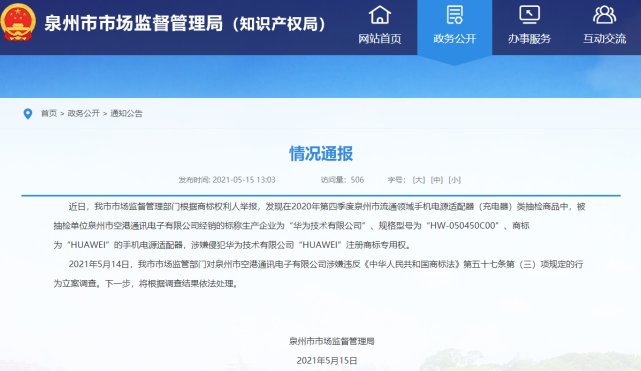Screen dimensions: 641x371
Task: Click the interaction people icon
Action: 604,15
